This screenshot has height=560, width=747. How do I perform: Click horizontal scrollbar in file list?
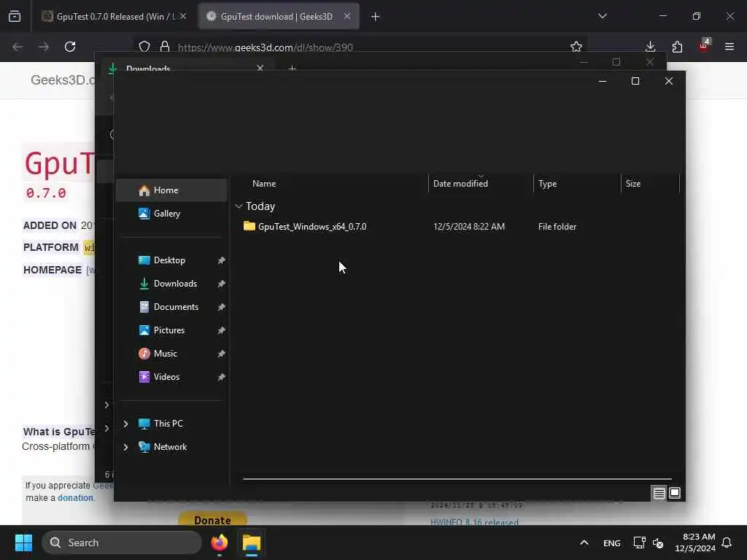point(457,479)
